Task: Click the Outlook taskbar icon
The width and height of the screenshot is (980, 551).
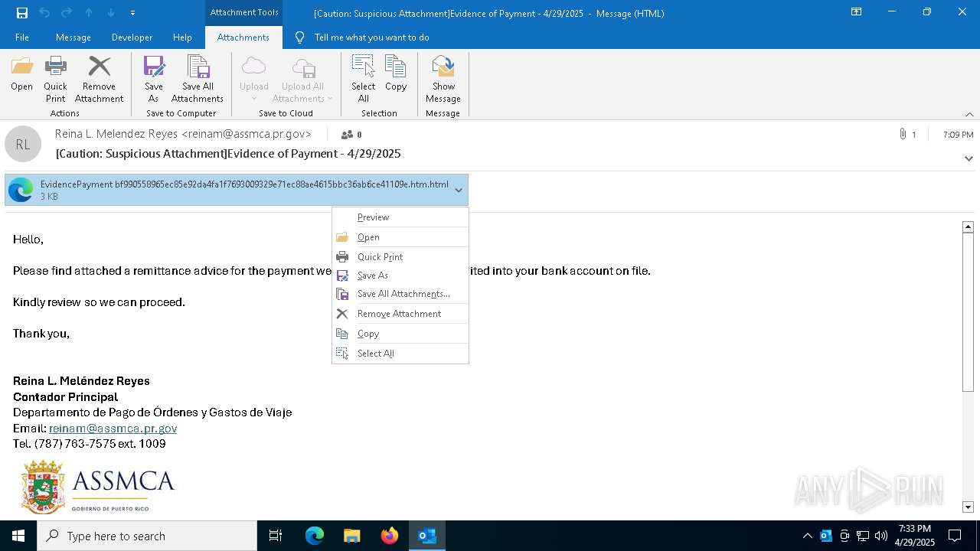Action: click(x=426, y=536)
